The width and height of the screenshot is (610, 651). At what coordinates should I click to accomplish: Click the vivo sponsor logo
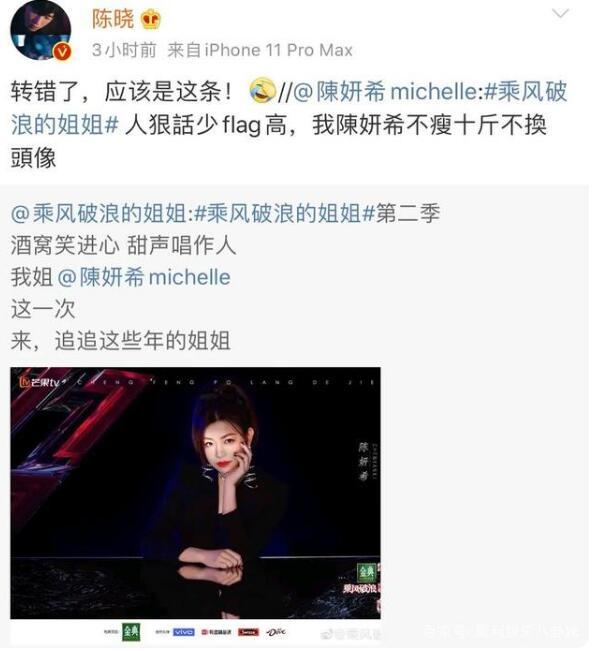(184, 632)
